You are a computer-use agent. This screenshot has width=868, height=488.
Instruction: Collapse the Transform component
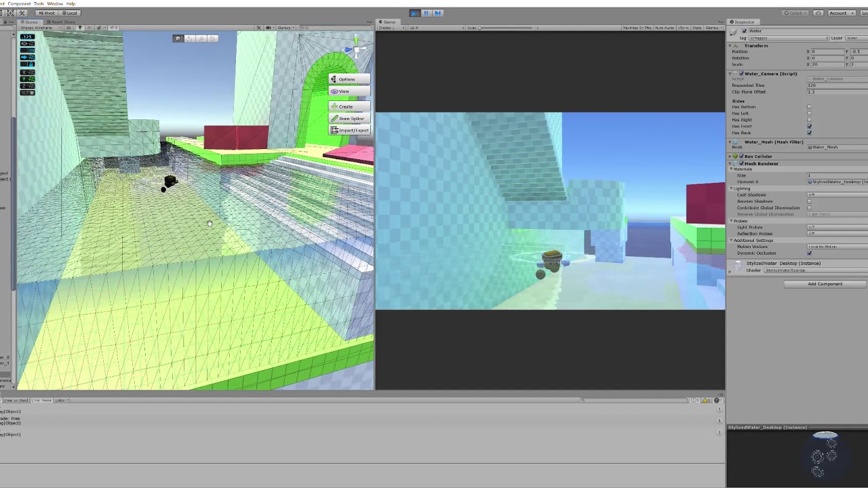[x=732, y=45]
